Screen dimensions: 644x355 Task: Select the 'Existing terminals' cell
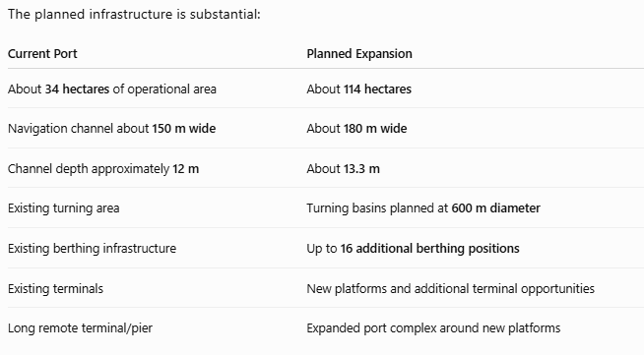(55, 288)
